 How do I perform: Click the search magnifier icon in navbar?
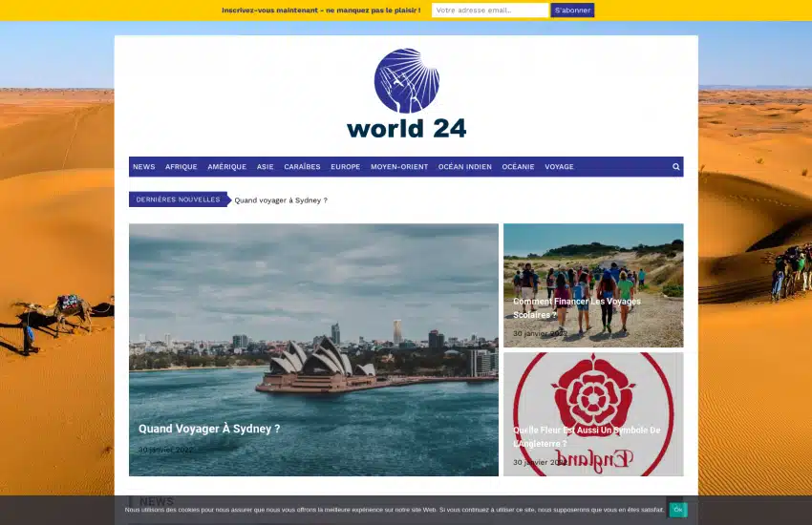(675, 167)
